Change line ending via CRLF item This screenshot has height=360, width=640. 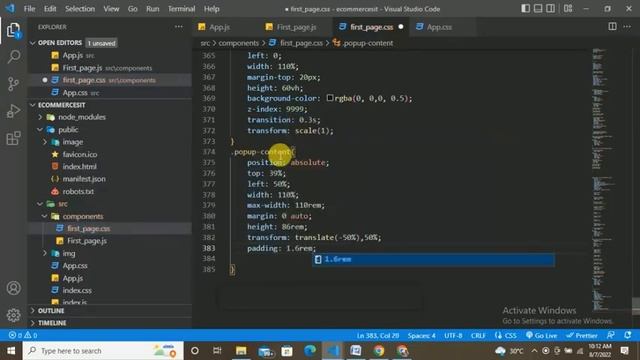point(478,335)
